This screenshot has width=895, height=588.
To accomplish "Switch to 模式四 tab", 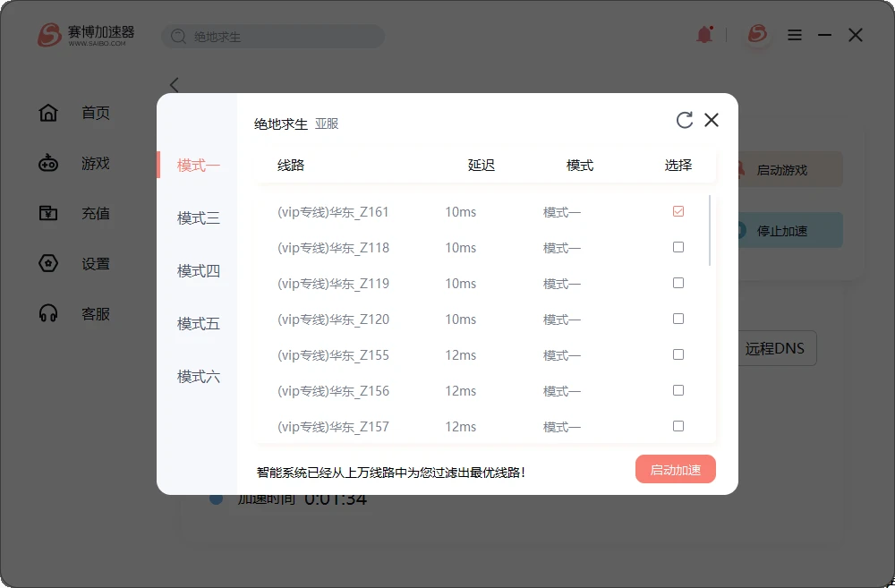I will click(198, 270).
